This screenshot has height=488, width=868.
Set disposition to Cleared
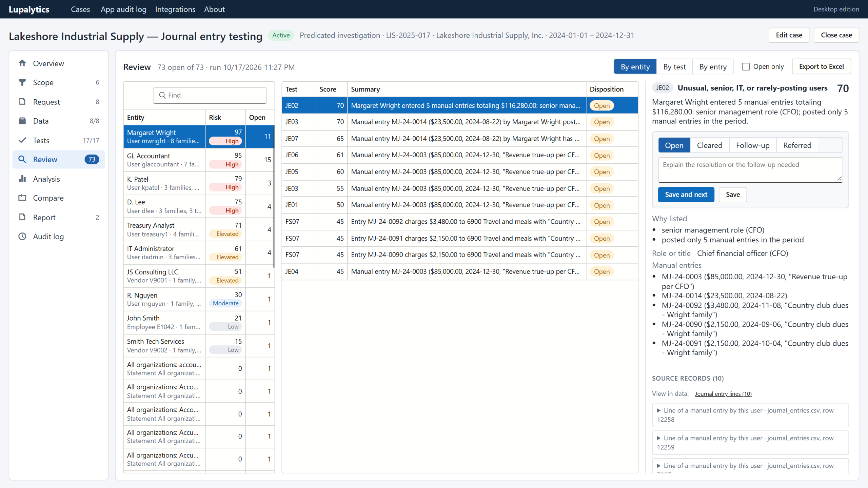(x=709, y=145)
